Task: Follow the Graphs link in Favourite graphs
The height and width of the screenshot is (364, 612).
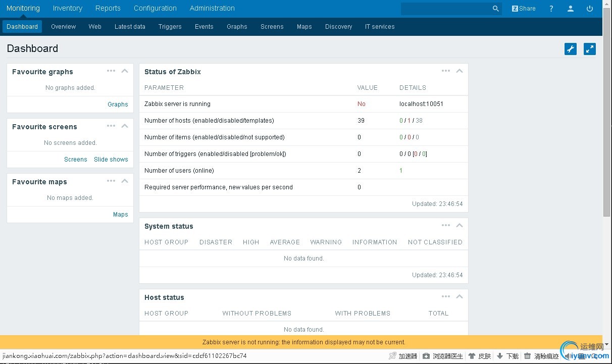Action: pyautogui.click(x=118, y=105)
